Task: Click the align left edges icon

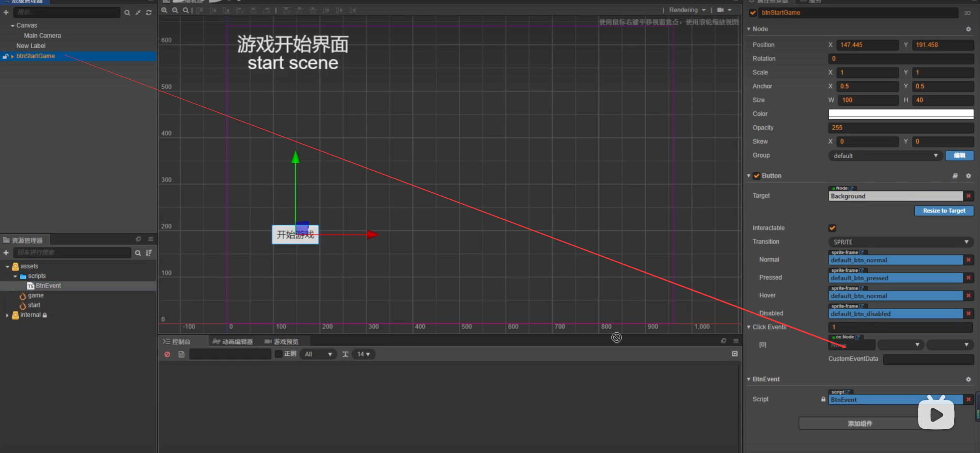Action: click(240, 10)
